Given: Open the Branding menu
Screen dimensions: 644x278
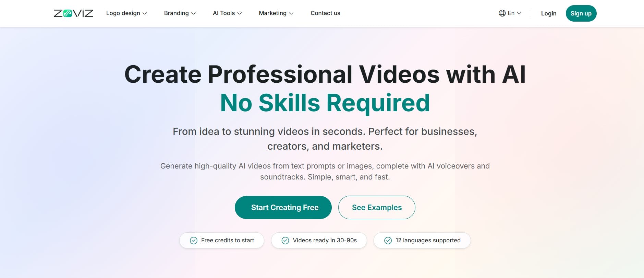Looking at the screenshot, I should [x=180, y=13].
